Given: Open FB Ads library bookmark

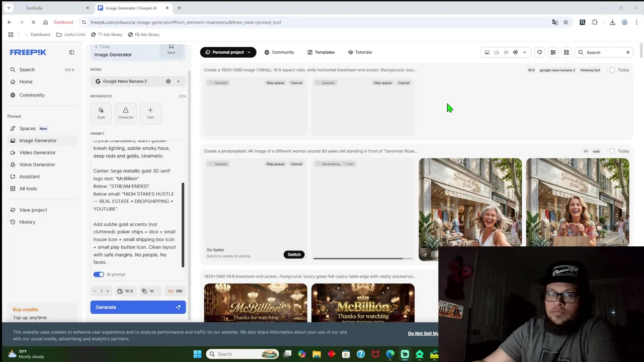Looking at the screenshot, I should tap(143, 35).
